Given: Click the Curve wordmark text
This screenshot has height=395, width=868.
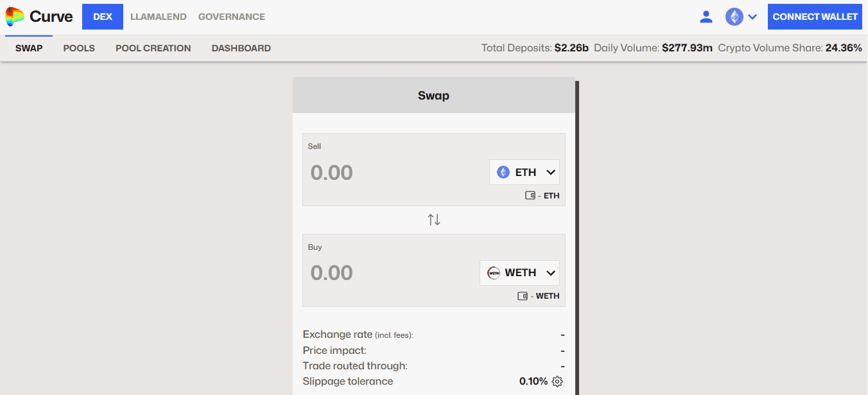Looking at the screenshot, I should 51,17.
